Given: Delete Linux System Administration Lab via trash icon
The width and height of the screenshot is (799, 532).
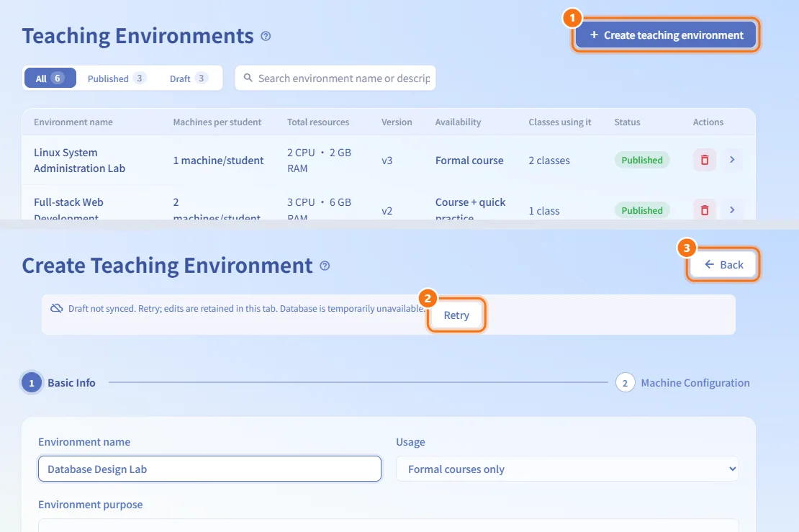Looking at the screenshot, I should pyautogui.click(x=705, y=160).
